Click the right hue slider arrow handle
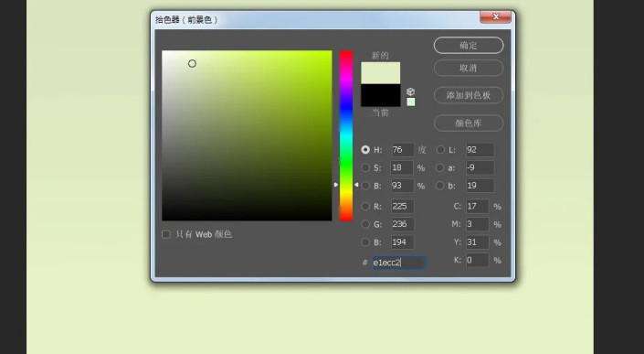The width and height of the screenshot is (644, 354). (x=356, y=185)
